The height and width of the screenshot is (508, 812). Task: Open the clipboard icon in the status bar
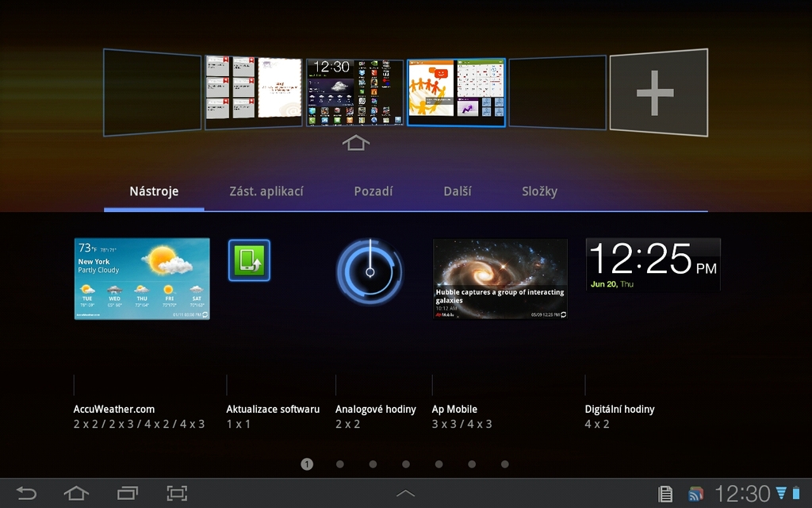click(x=665, y=493)
